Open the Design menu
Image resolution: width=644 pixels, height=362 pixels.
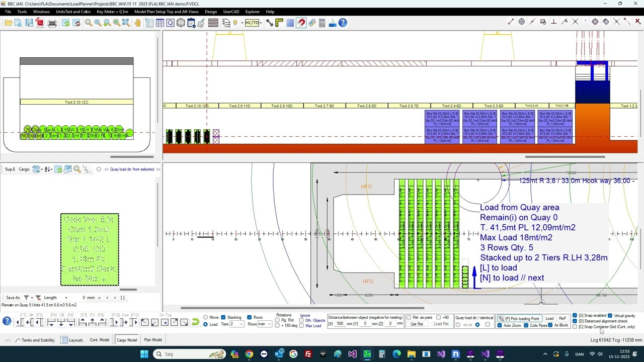[211, 12]
